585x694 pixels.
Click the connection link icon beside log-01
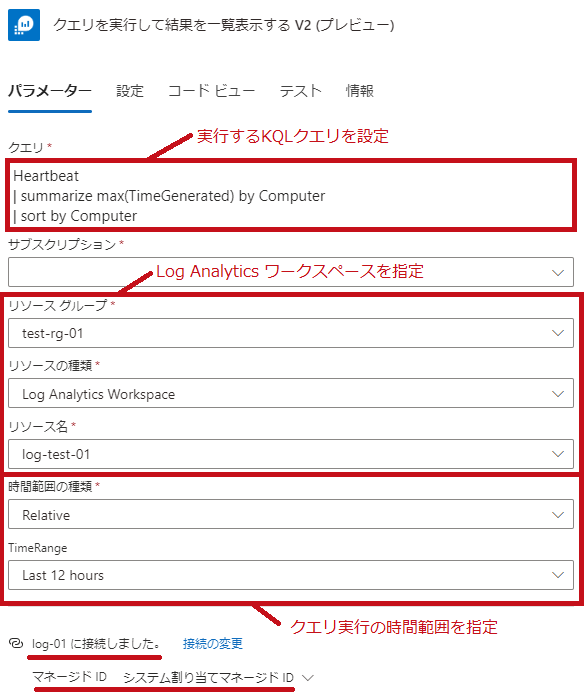15,643
